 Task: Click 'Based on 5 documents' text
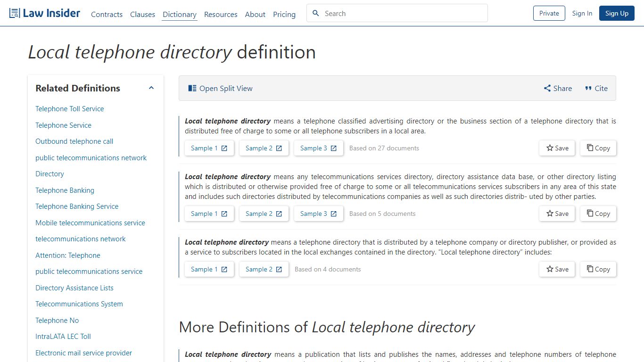[382, 214]
